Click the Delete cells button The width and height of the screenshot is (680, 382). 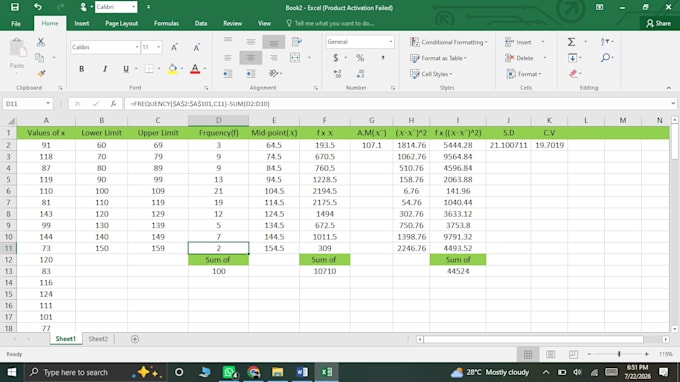coord(520,58)
